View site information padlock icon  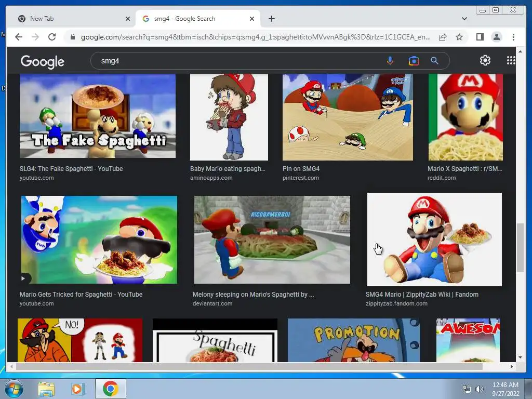[73, 37]
